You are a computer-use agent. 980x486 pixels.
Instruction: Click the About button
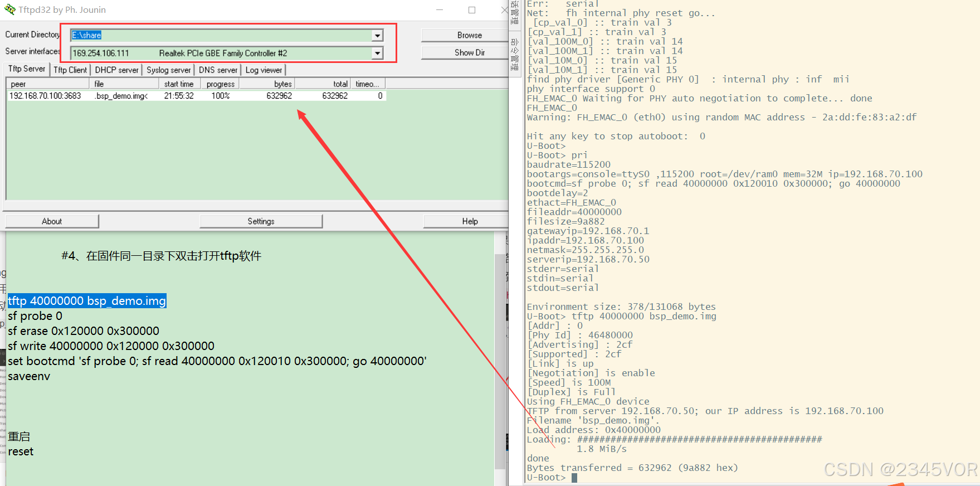pos(52,221)
